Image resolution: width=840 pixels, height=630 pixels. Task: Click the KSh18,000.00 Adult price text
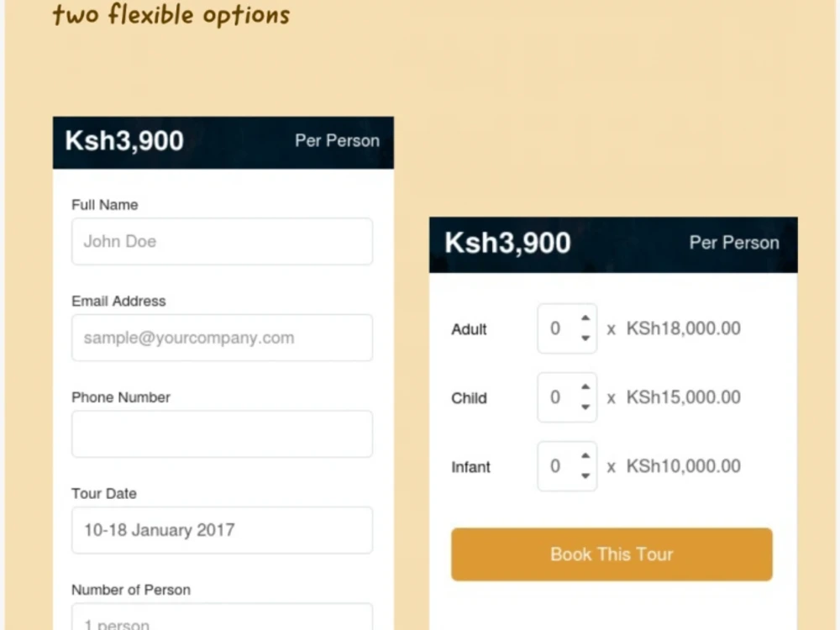(x=683, y=329)
